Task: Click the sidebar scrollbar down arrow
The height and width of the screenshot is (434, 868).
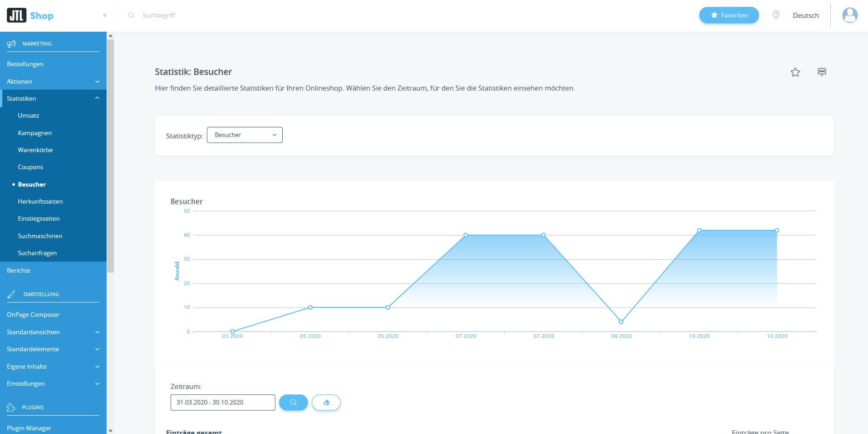Action: [x=110, y=430]
